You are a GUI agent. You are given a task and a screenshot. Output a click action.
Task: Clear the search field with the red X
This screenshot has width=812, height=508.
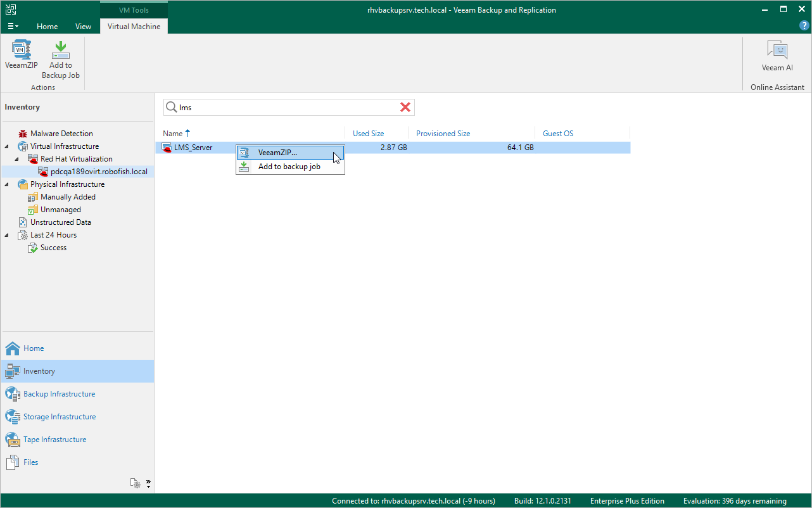[x=405, y=108]
